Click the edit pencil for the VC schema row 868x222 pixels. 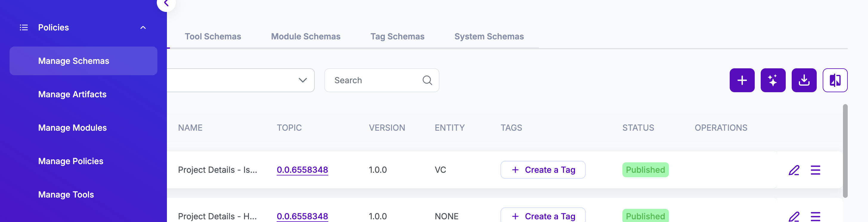pos(793,170)
